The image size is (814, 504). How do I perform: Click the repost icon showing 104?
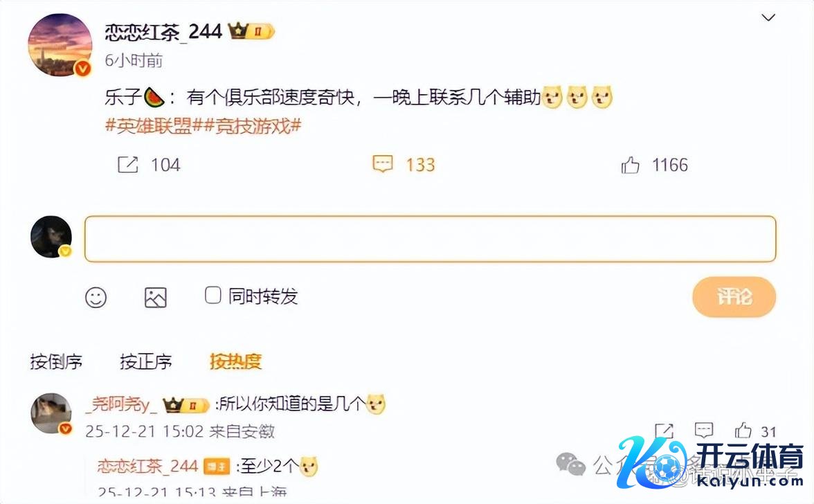click(127, 165)
